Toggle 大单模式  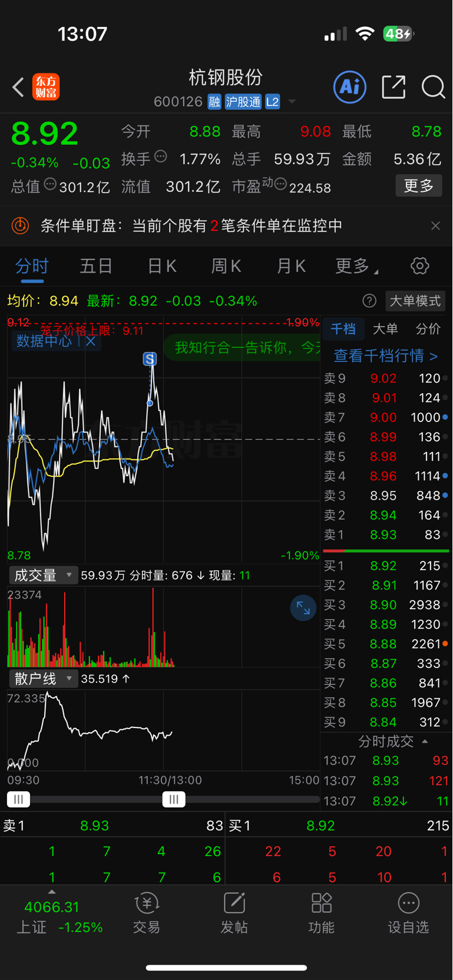(415, 301)
